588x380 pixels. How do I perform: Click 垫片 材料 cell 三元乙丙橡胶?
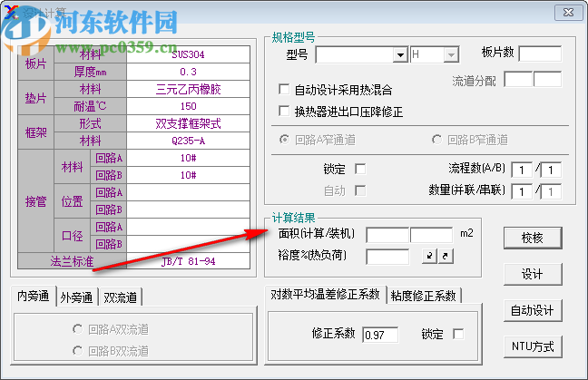point(188,89)
